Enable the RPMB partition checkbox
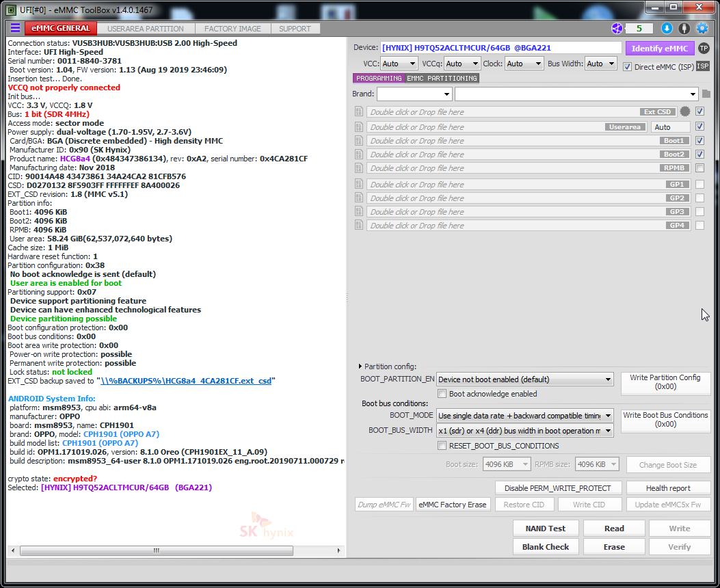Image resolution: width=720 pixels, height=588 pixels. 699,168
